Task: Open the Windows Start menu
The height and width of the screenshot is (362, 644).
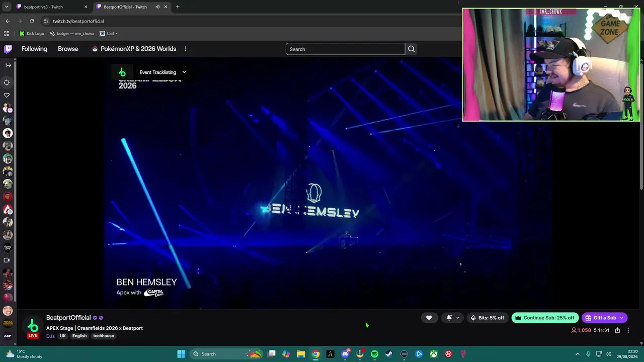Action: 181,354
